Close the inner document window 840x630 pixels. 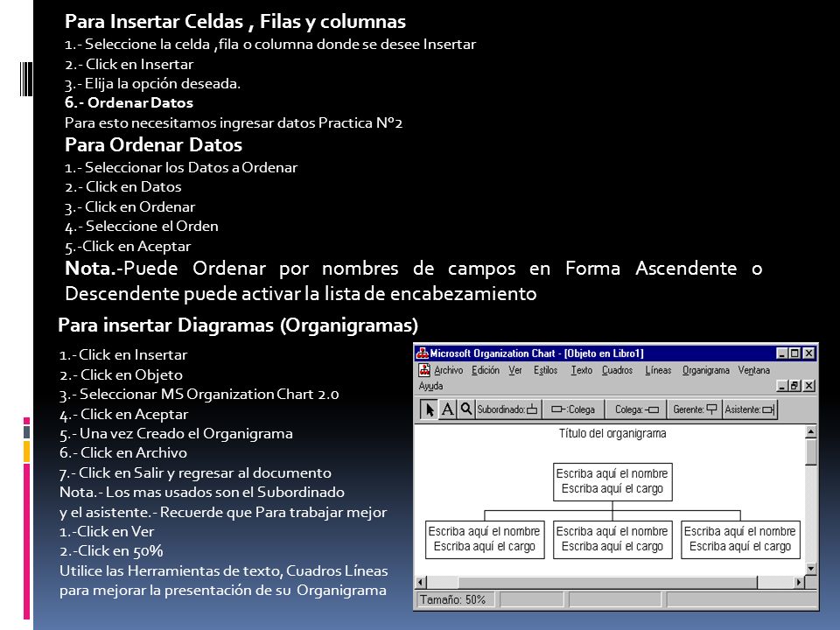tap(808, 386)
